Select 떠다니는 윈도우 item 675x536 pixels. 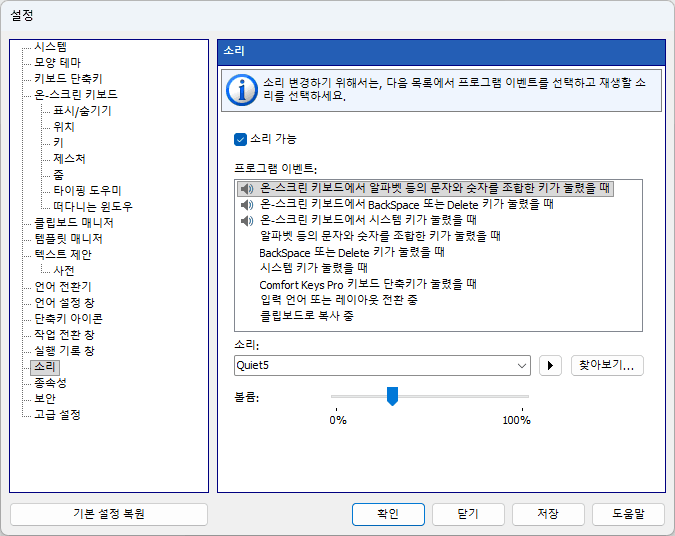[x=93, y=207]
